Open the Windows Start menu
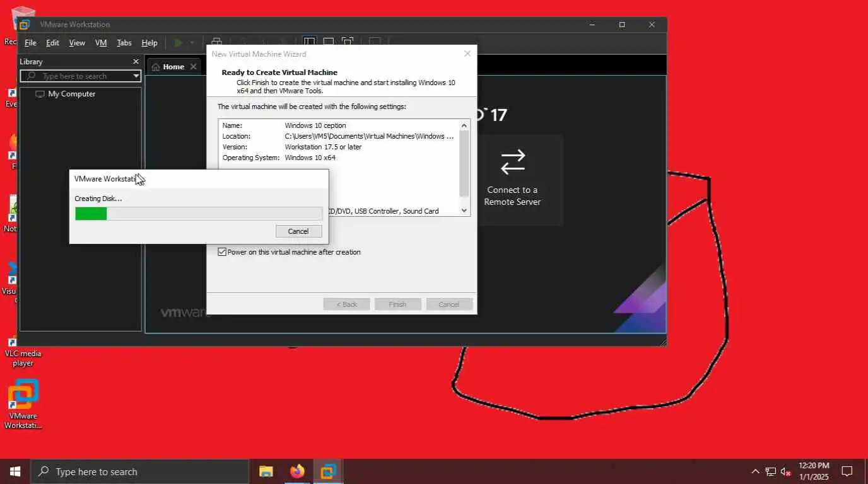 pos(15,471)
